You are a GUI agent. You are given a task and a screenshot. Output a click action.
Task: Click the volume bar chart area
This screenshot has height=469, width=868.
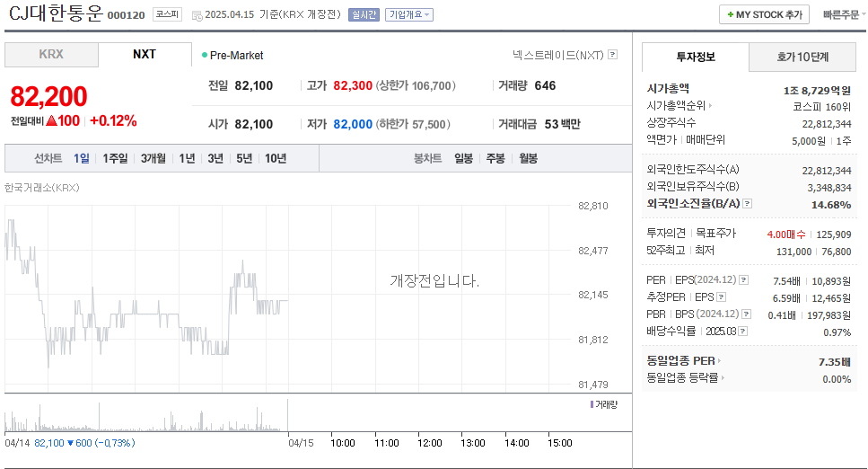pos(146,415)
